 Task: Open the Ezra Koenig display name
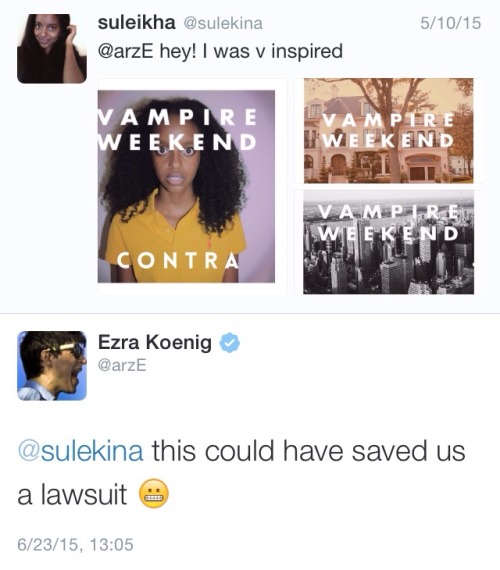(x=155, y=342)
